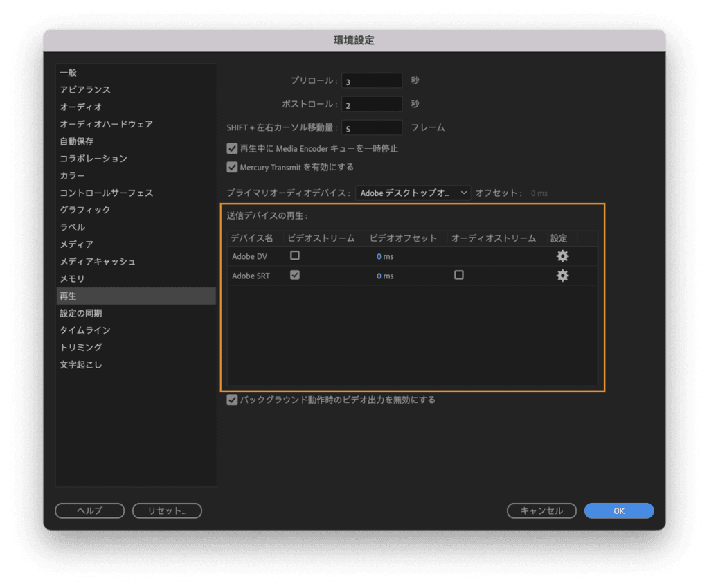
Task: Select メディアキャッシュ category in sidebar
Action: pos(97,261)
